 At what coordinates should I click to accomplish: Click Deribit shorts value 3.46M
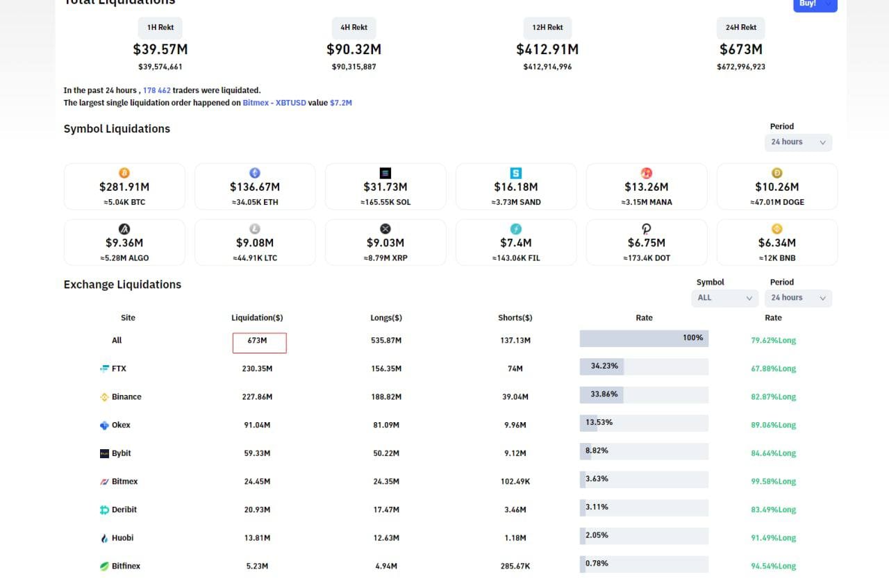click(x=515, y=510)
